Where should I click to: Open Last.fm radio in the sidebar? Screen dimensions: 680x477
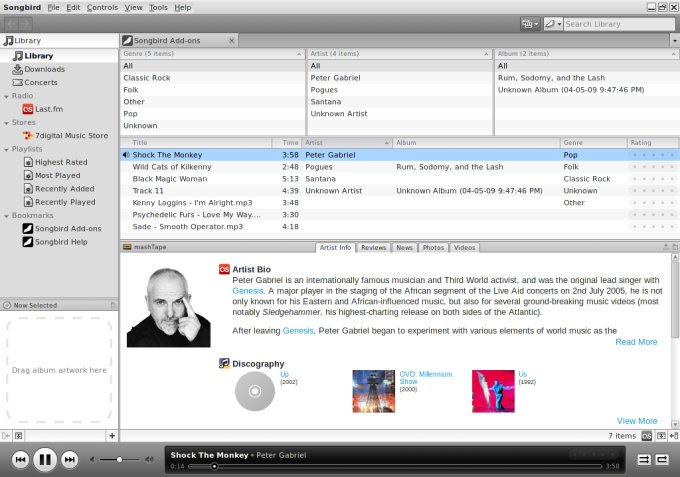pos(52,109)
